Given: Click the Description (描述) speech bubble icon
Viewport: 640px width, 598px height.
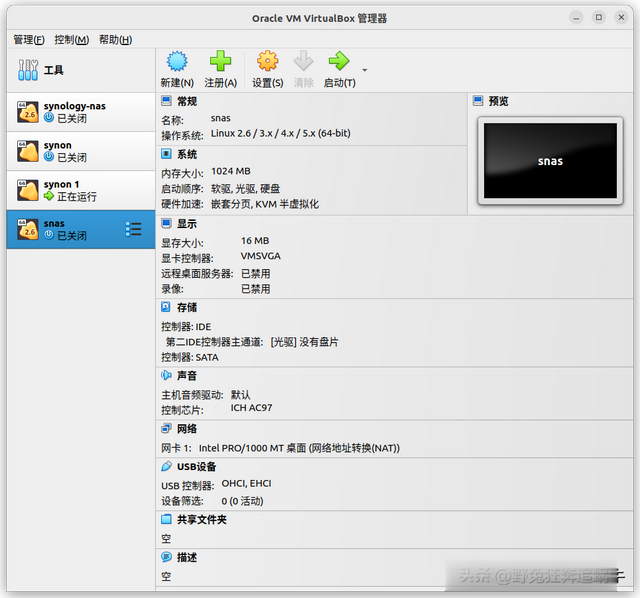Looking at the screenshot, I should 166,557.
